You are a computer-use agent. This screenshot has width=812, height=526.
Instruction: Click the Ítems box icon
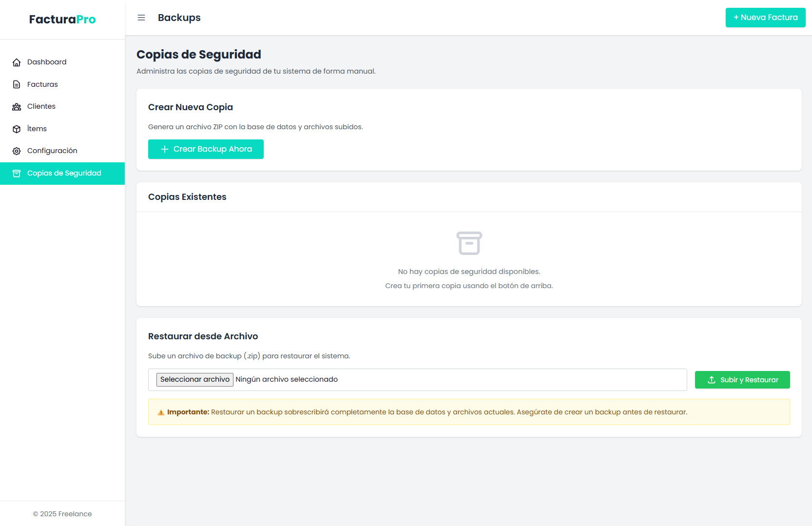tap(17, 129)
